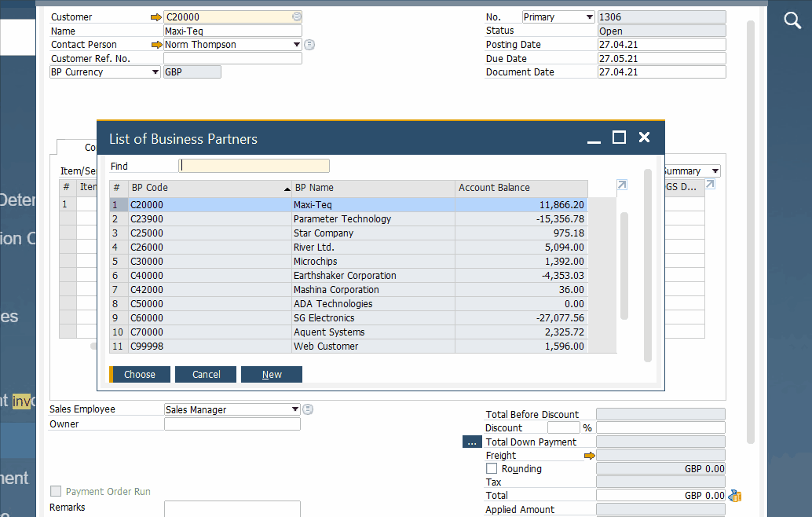This screenshot has height=517, width=812.
Task: Click the define-new icon next to Contact Person
Action: tap(309, 45)
